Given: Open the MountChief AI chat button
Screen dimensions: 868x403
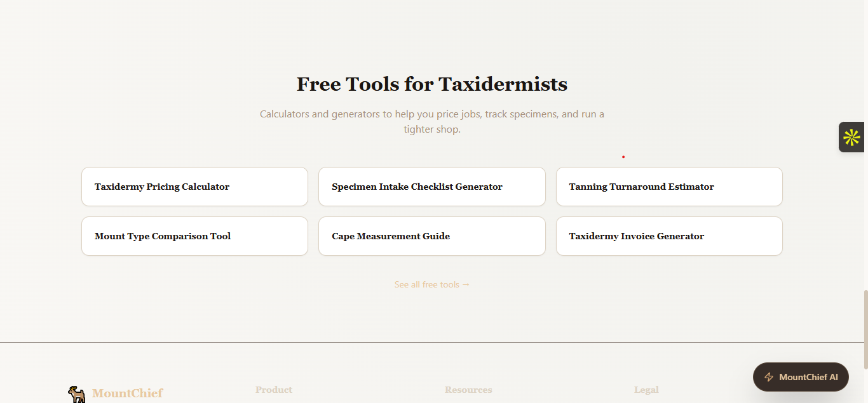Looking at the screenshot, I should click(x=801, y=377).
